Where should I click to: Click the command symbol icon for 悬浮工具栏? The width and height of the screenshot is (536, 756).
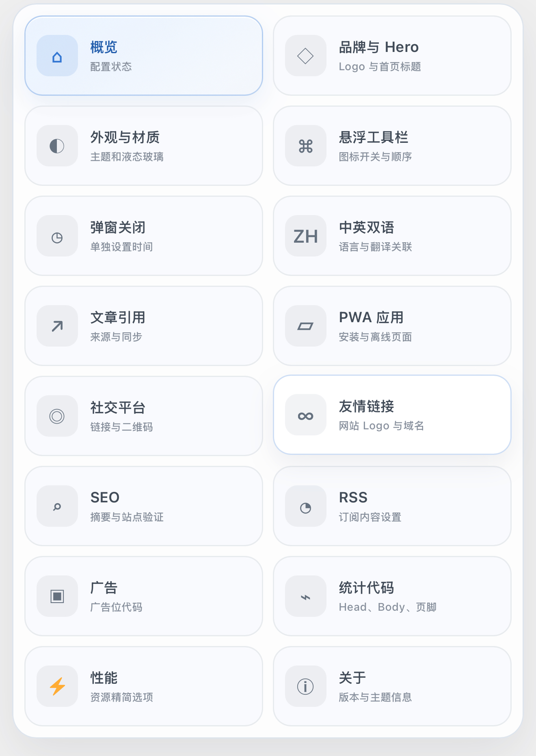[x=306, y=146]
